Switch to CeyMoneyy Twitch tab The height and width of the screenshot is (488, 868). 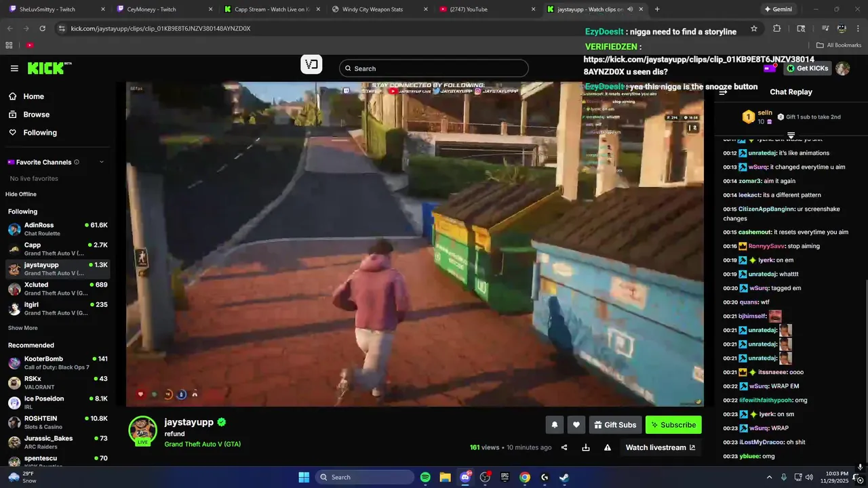click(163, 9)
